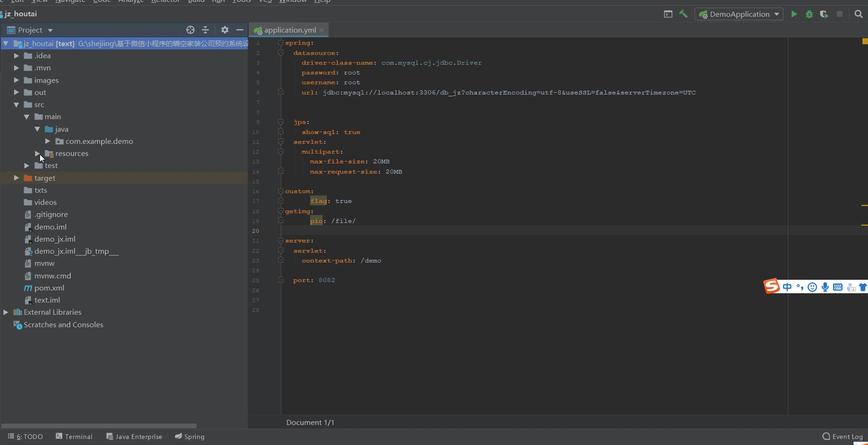This screenshot has width=868, height=445.
Task: Open the Spring tool window
Action: click(190, 437)
